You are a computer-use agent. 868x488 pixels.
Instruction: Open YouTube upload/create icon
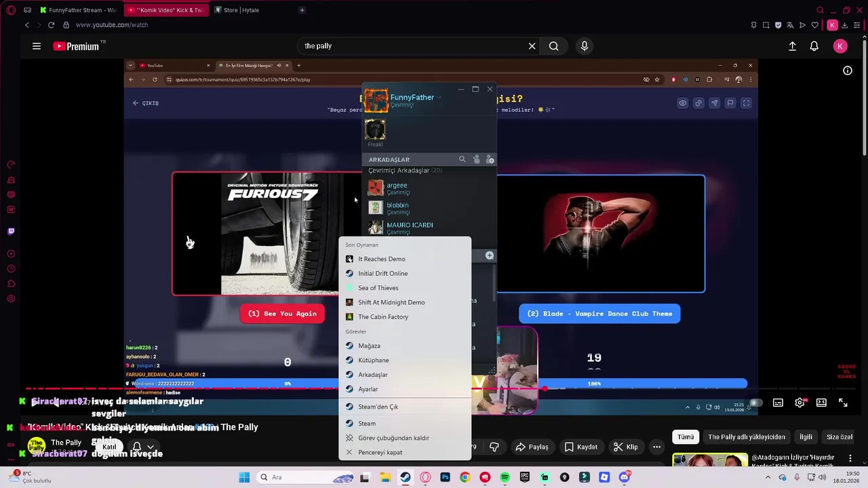click(x=792, y=46)
